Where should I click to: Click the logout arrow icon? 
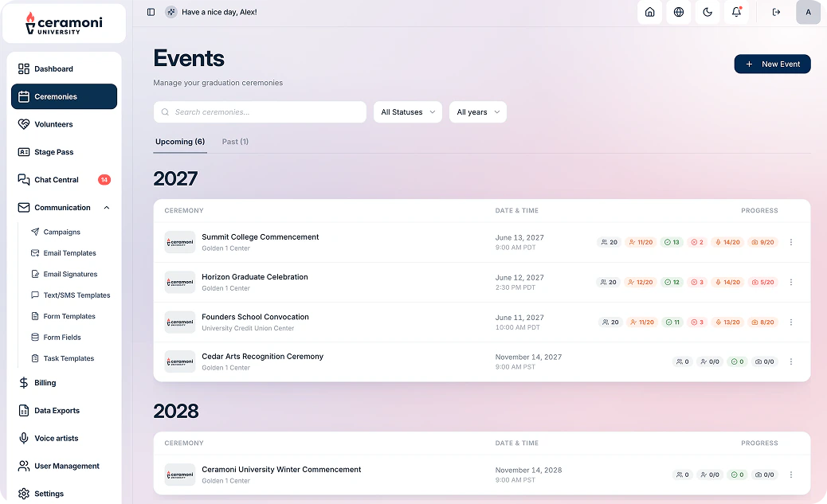[x=776, y=12]
